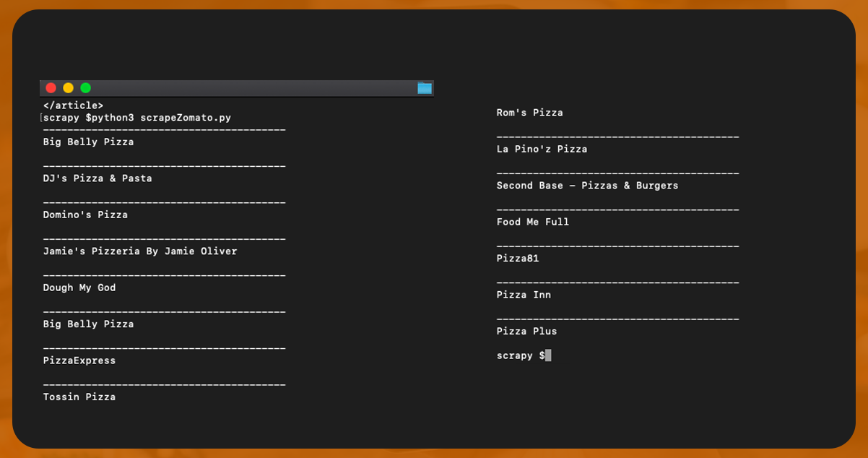Click "Second Base – Pizzas & Burgers" text

point(587,186)
